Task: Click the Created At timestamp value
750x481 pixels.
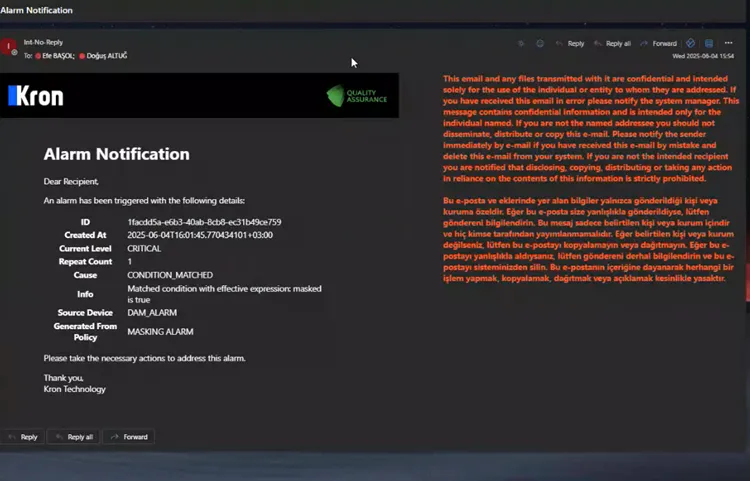Action: coord(200,235)
